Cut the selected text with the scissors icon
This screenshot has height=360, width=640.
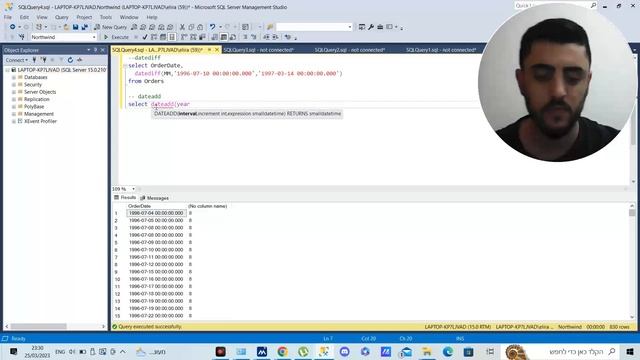pos(182,27)
